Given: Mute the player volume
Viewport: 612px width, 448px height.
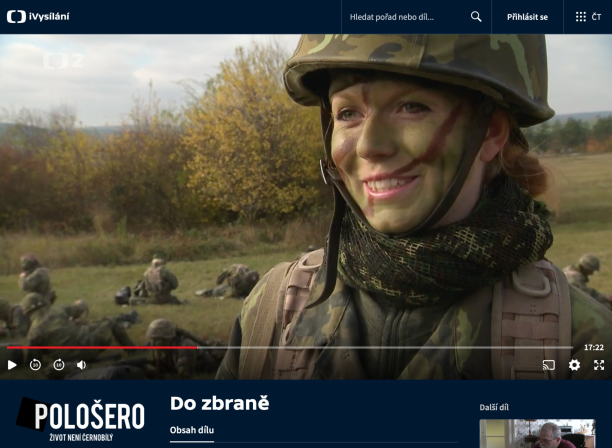Looking at the screenshot, I should click(x=81, y=365).
